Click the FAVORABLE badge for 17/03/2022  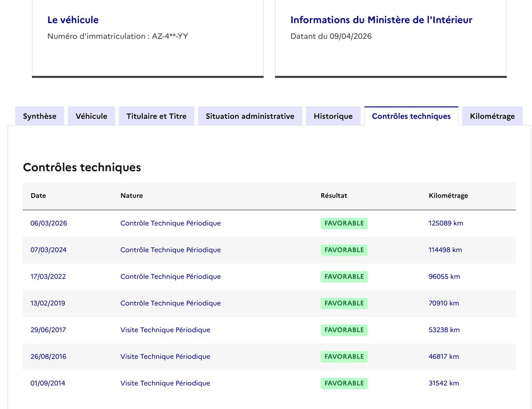click(x=344, y=277)
